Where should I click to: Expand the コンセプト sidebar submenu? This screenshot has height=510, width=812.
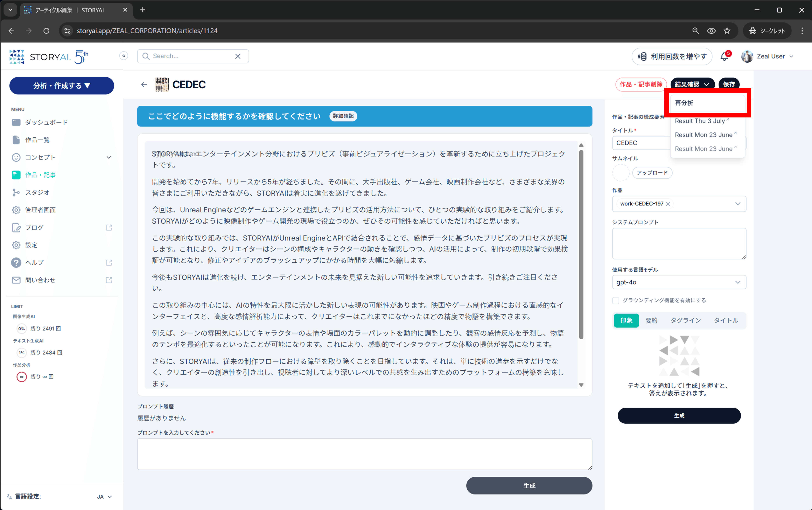(108, 157)
